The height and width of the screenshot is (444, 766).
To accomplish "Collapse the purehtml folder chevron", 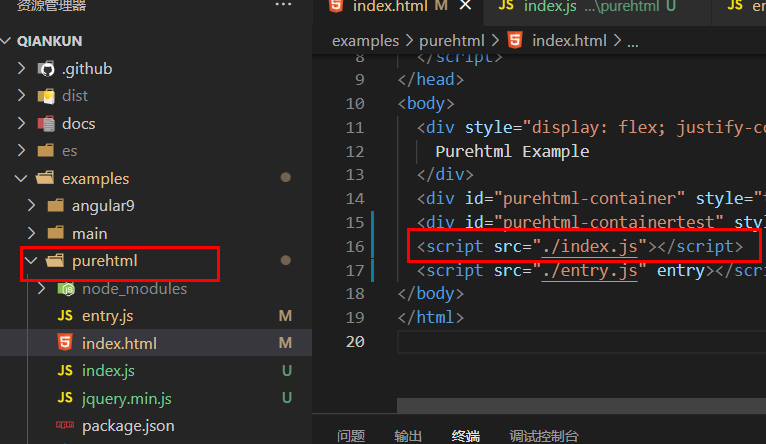I will (31, 261).
